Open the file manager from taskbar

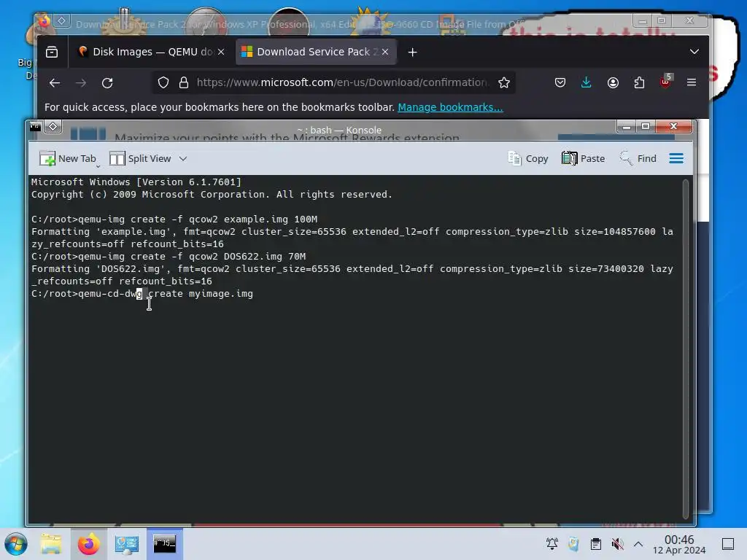(51, 544)
